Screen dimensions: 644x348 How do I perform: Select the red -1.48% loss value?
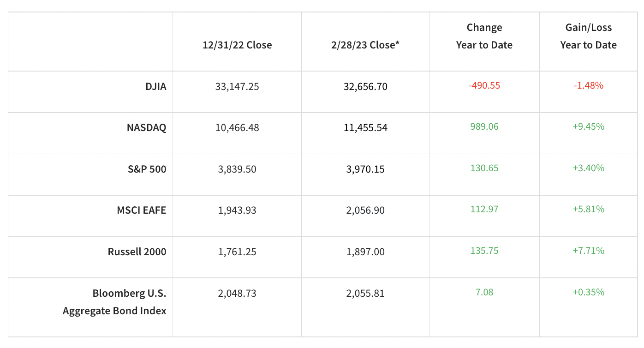click(x=588, y=85)
